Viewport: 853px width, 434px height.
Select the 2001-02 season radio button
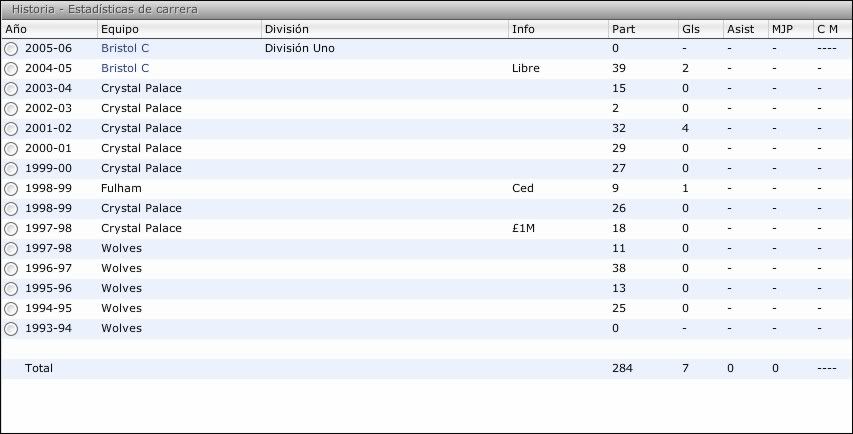[x=11, y=129]
